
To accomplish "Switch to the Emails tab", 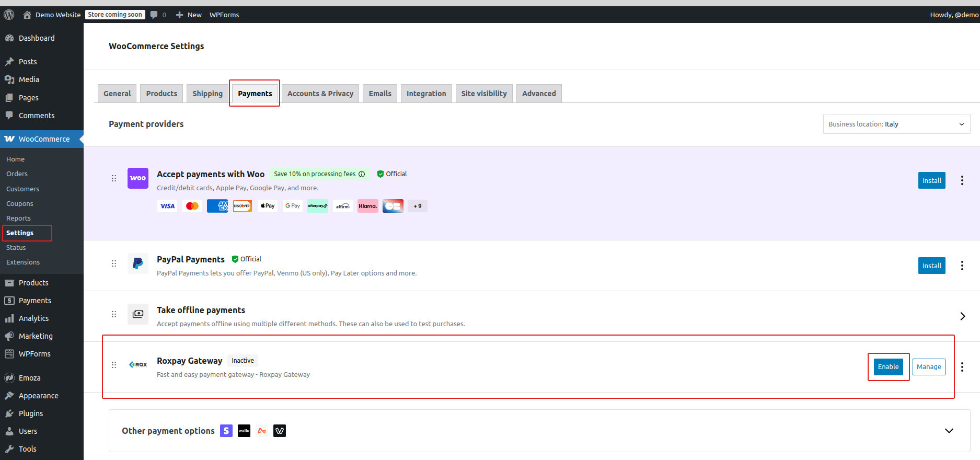I will pyautogui.click(x=380, y=94).
